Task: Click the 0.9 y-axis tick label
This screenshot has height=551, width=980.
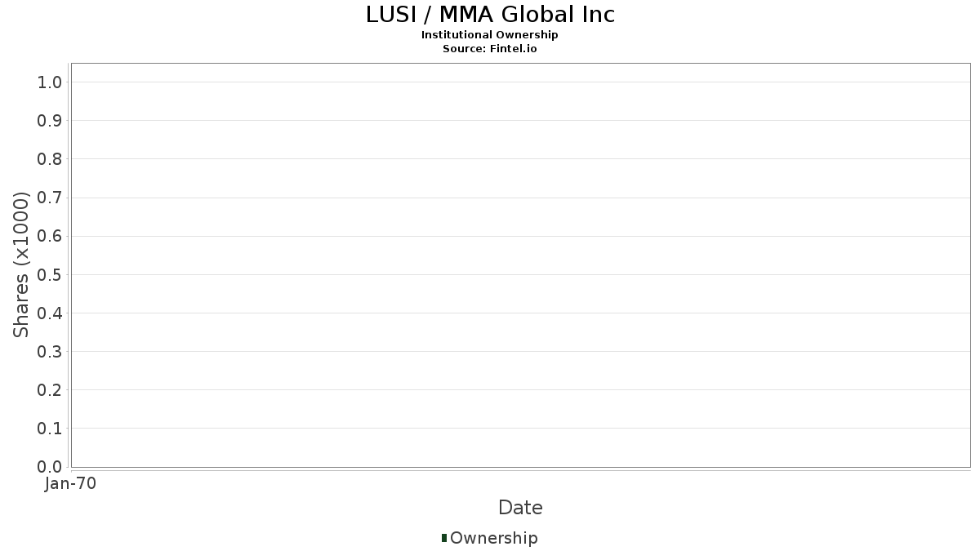Action: click(x=50, y=121)
